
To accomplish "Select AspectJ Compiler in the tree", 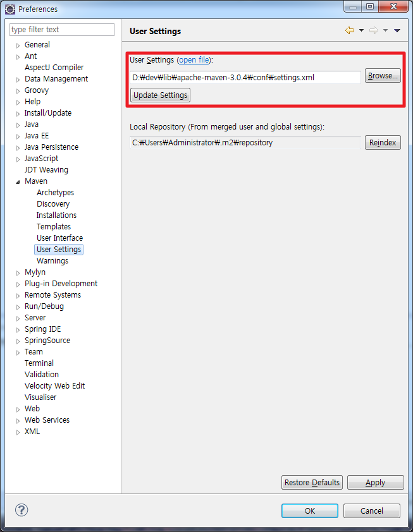I will (54, 67).
